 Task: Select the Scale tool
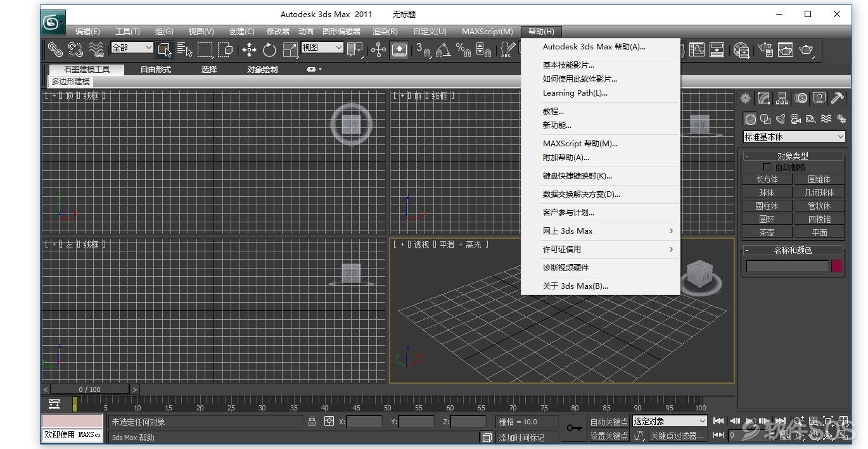[290, 49]
